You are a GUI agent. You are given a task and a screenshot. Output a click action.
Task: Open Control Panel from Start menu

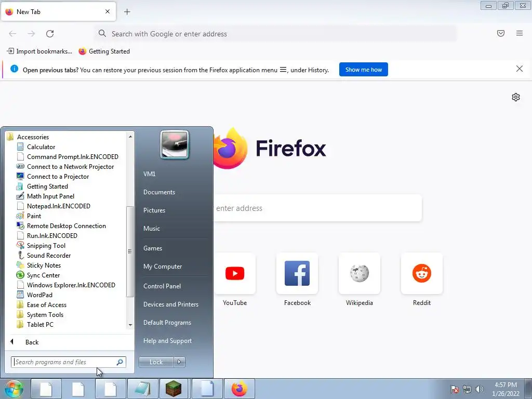[x=162, y=286]
